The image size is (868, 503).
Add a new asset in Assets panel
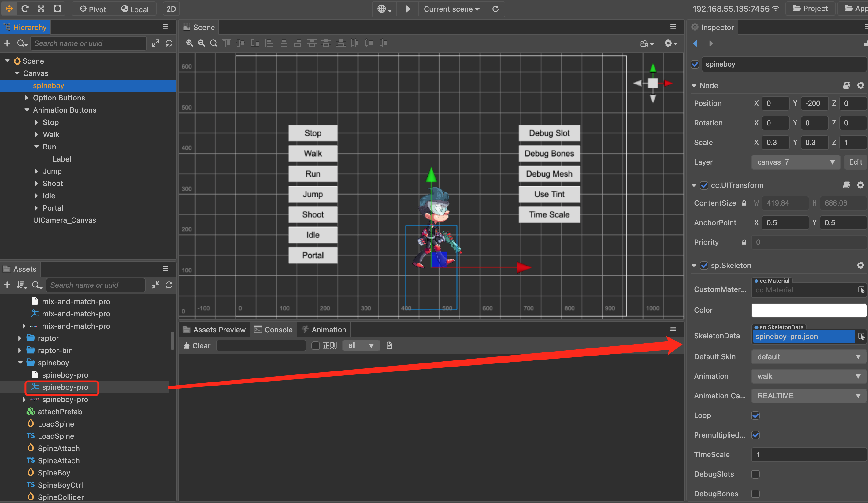tap(7, 285)
